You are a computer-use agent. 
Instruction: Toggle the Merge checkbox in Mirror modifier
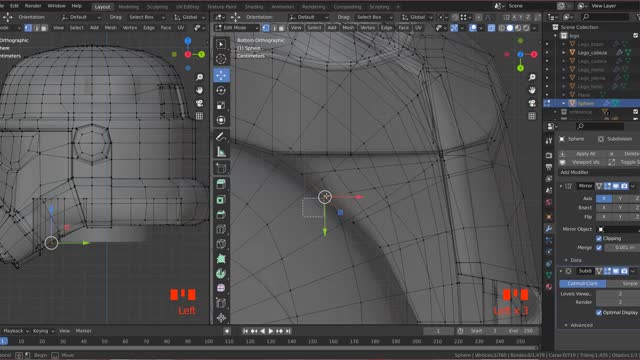599,247
